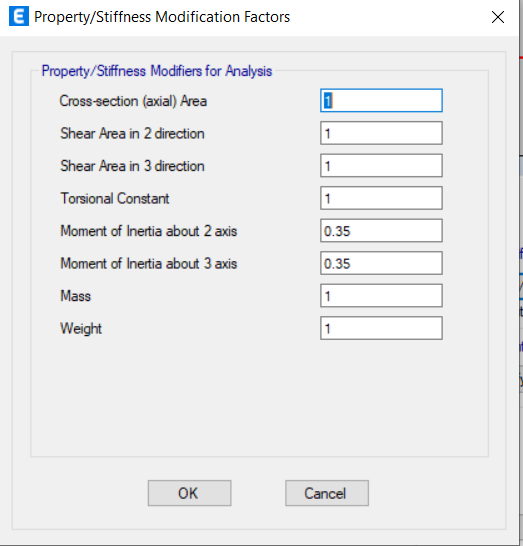
Task: Click the Mass label text
Action: point(76,296)
